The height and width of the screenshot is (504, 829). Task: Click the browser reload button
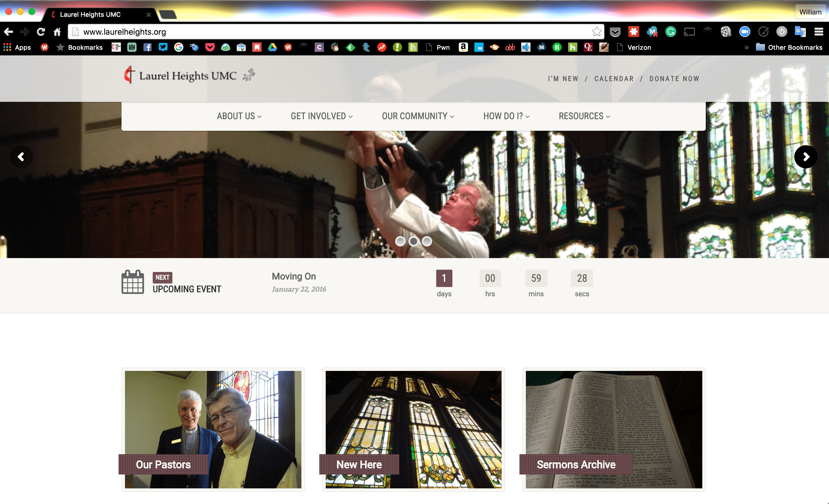(x=41, y=32)
